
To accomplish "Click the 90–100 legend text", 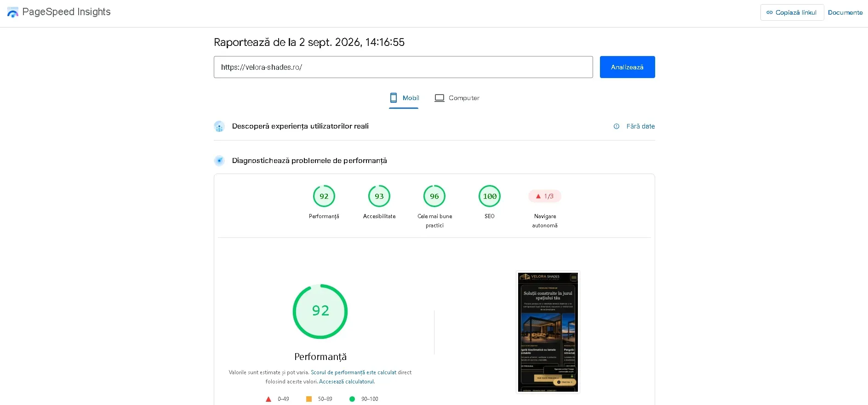I will [x=370, y=399].
